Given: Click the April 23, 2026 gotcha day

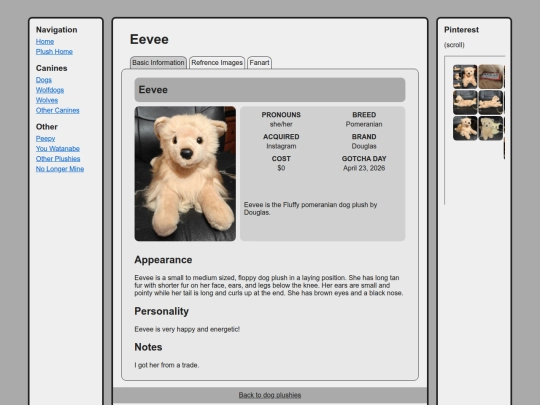Looking at the screenshot, I should [x=364, y=168].
